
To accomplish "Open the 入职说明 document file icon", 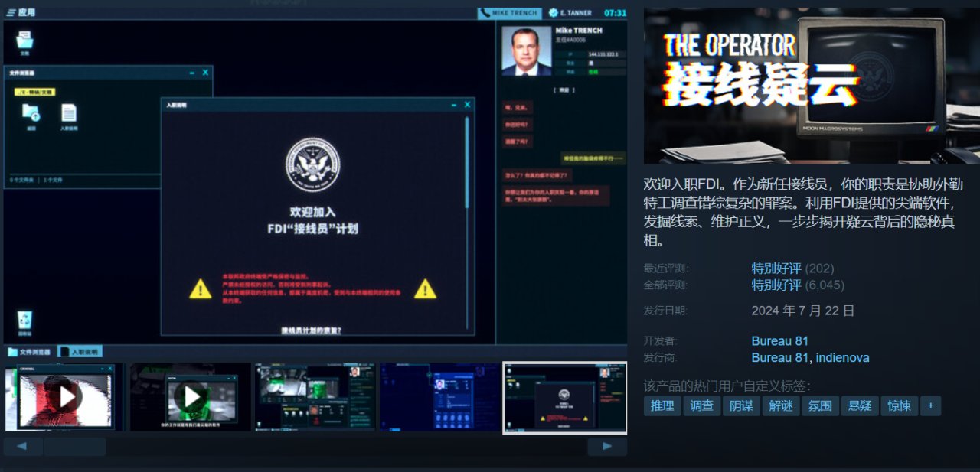I will 69,117.
